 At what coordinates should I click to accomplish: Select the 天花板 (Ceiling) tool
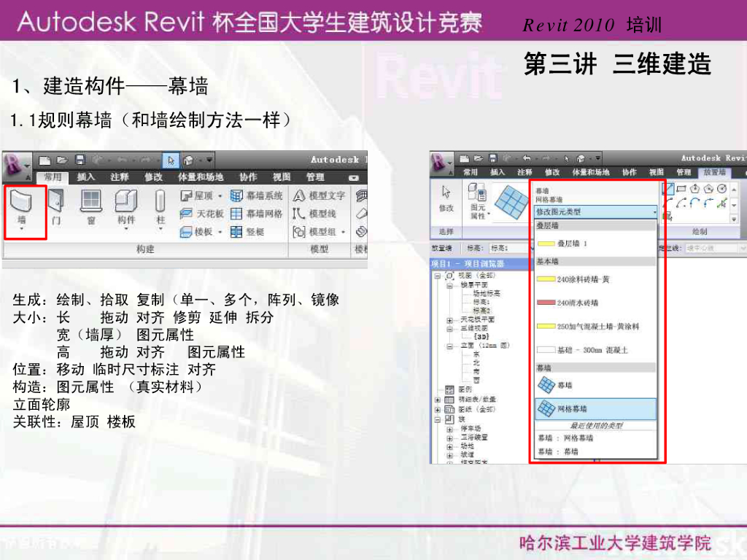(x=202, y=214)
